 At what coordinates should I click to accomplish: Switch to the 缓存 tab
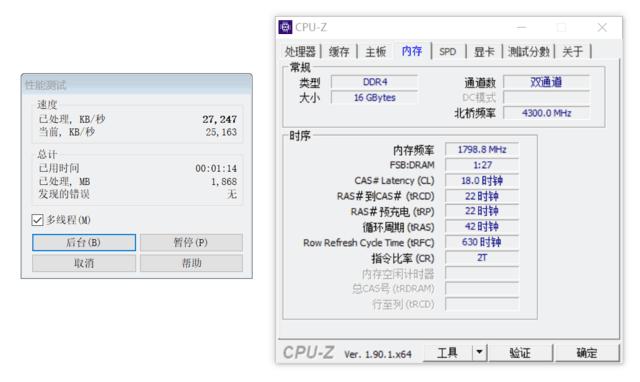tap(339, 51)
